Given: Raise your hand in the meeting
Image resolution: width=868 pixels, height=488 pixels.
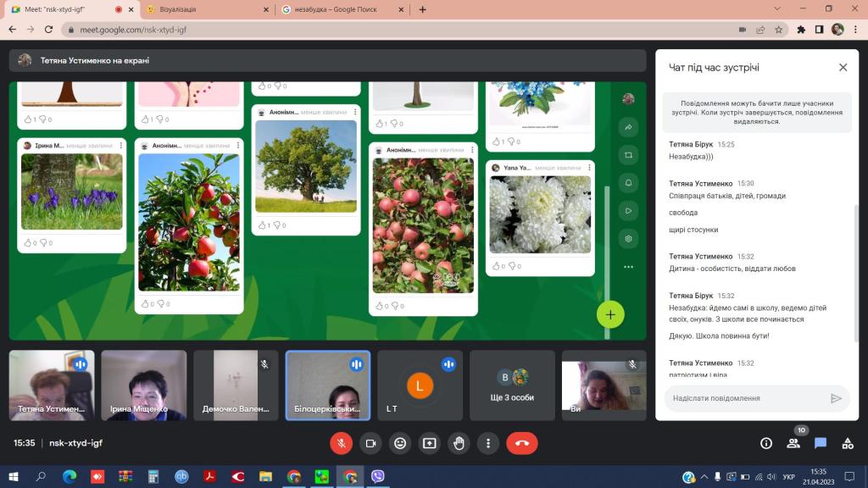Looking at the screenshot, I should [x=459, y=443].
